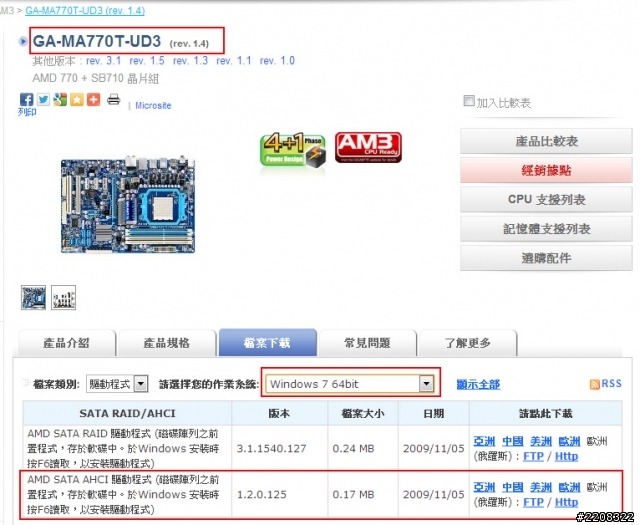The image size is (640, 525).
Task: Tick the 加入比較表 checkbox
Action: tap(469, 101)
